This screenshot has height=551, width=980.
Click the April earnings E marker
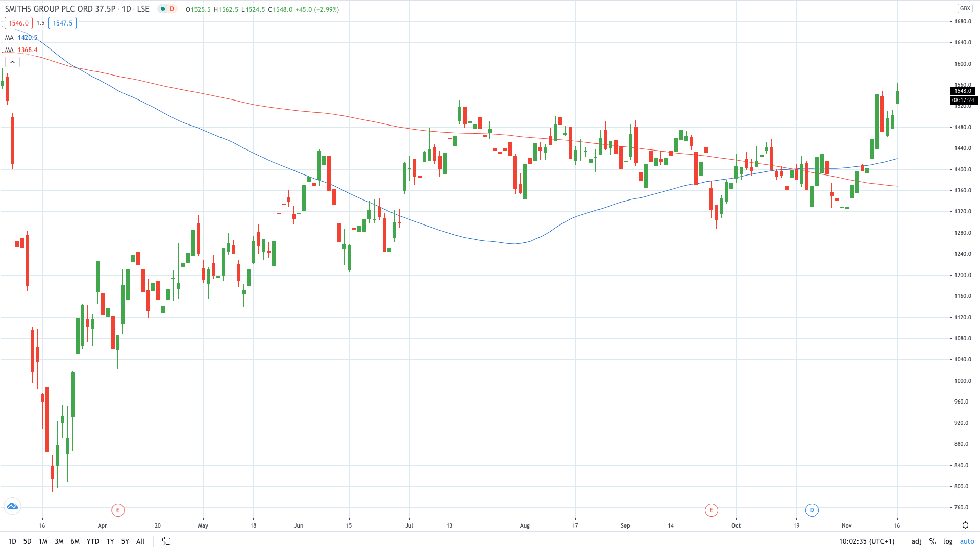(x=118, y=510)
